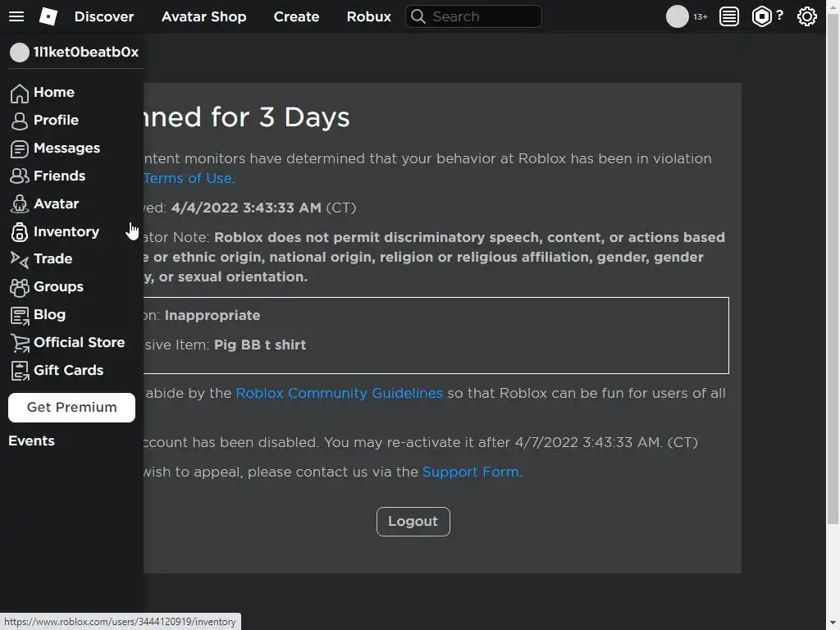
Task: Open the Roblox Community Guidelines link
Action: pyautogui.click(x=339, y=393)
